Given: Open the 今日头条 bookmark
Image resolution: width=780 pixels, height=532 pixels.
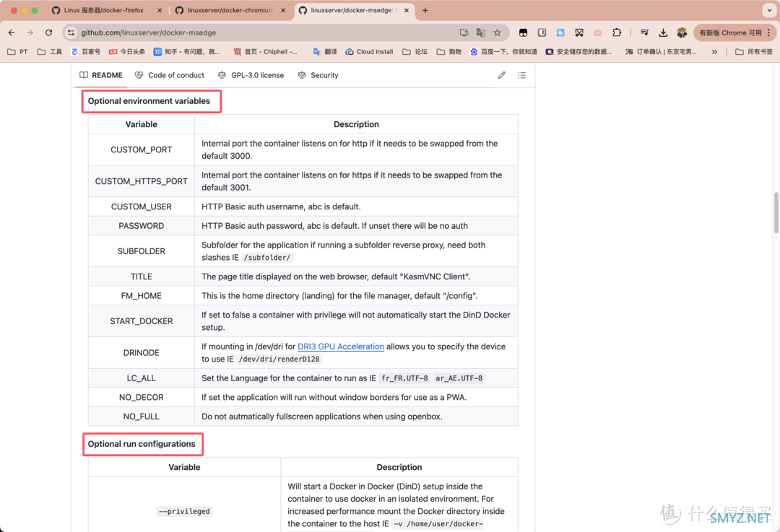Looking at the screenshot, I should pyautogui.click(x=127, y=52).
